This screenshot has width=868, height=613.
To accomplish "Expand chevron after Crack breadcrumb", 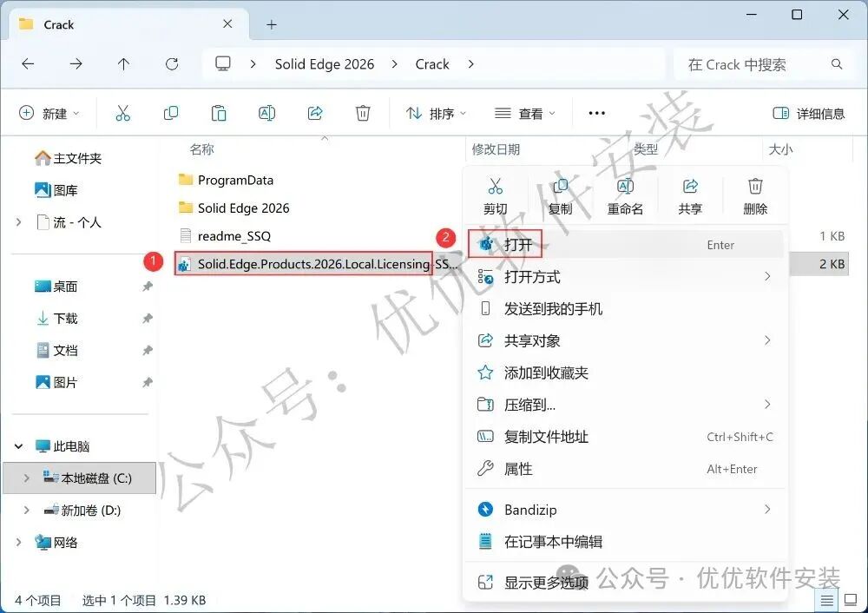I will (x=470, y=64).
